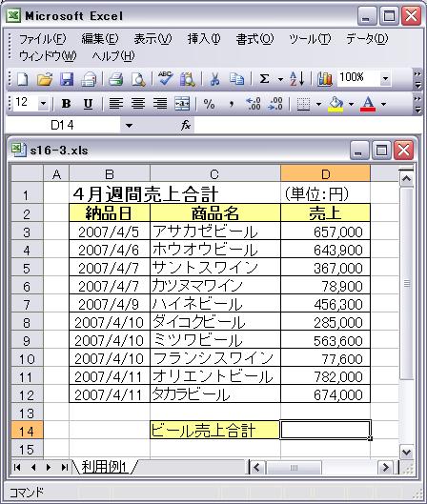Image resolution: width=427 pixels, height=504 pixels.
Task: Open the データ (Data) menu
Action: 367,39
